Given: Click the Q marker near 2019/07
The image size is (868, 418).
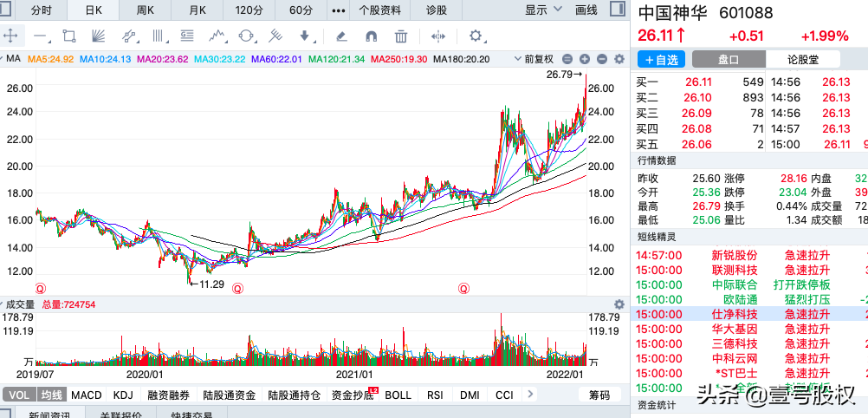Looking at the screenshot, I should 41,288.
